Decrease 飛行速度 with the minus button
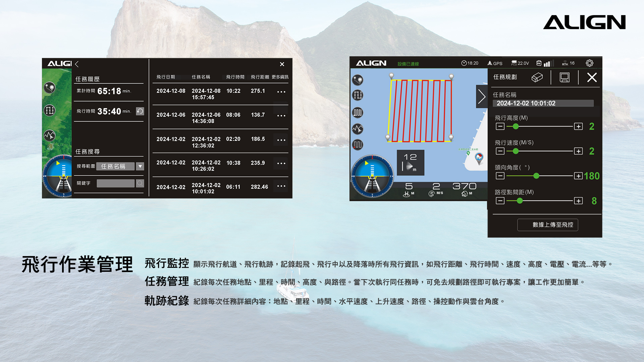 coord(500,151)
